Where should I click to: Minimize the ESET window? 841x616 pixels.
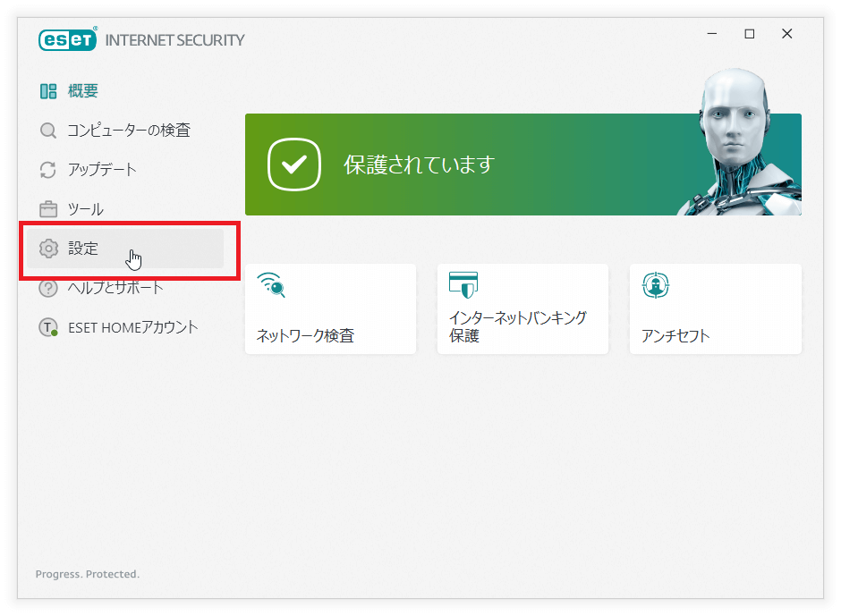712,34
